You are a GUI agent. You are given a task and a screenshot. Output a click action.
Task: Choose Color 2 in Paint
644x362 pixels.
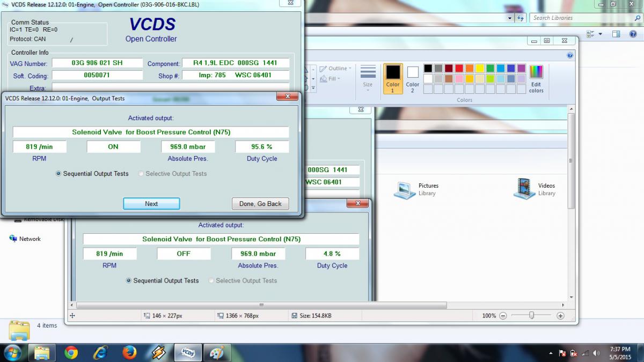coord(412,78)
